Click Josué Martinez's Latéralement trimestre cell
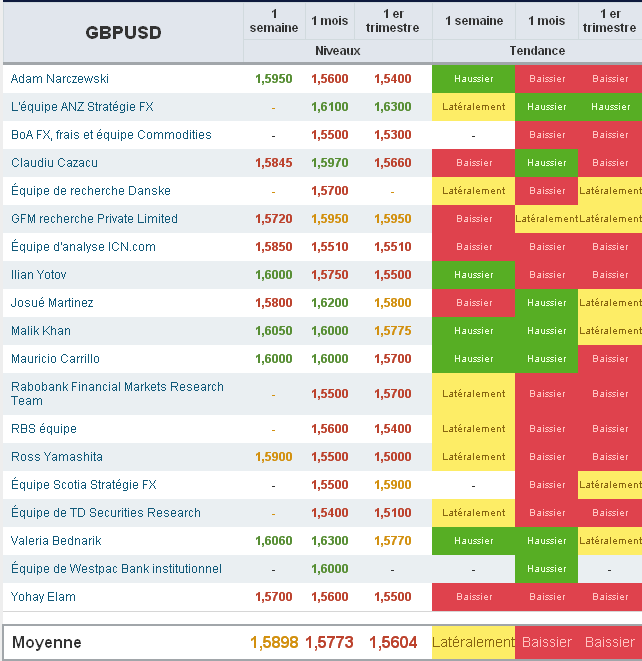This screenshot has height=661, width=642. click(x=610, y=303)
